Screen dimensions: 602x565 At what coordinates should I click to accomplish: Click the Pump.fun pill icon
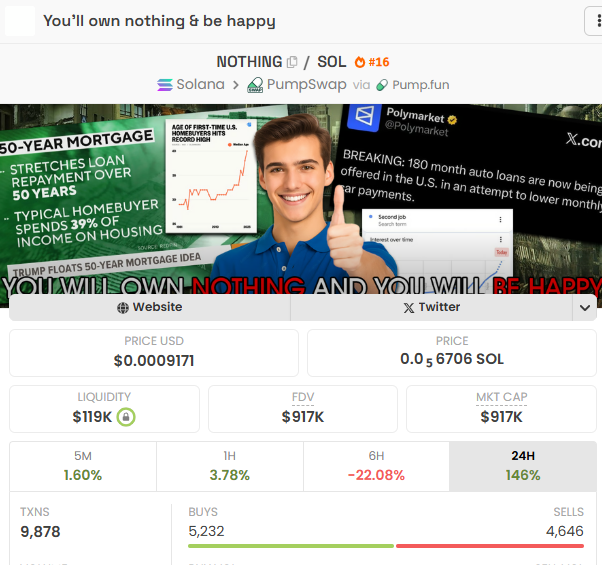click(x=382, y=85)
